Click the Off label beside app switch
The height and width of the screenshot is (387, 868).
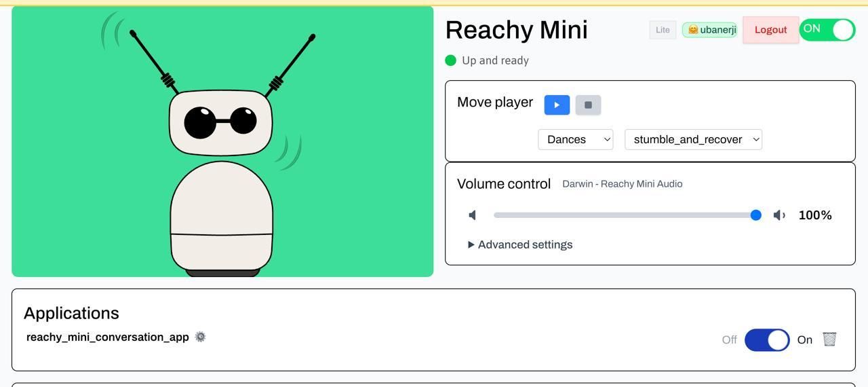[x=730, y=339]
